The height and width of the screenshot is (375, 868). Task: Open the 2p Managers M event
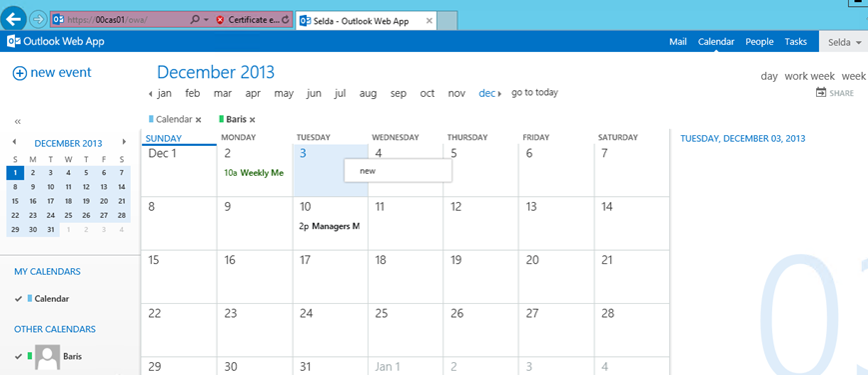329,226
